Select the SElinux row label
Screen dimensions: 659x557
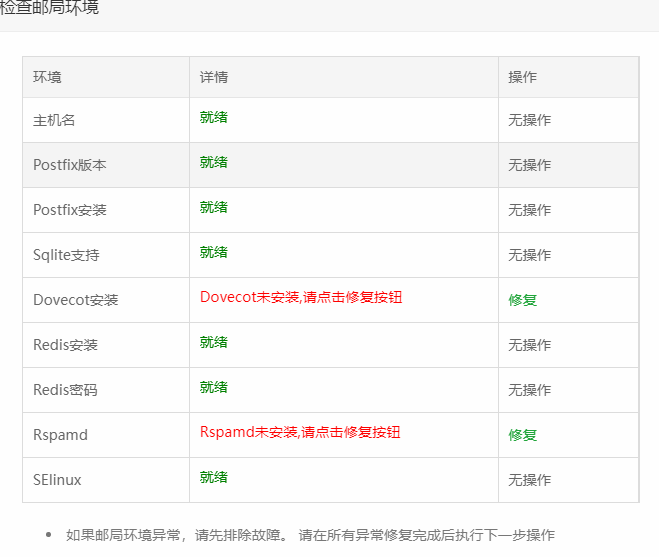pyautogui.click(x=57, y=480)
